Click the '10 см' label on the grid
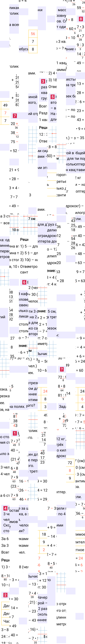The height and width of the screenshot is (644, 85). [x=15, y=230]
